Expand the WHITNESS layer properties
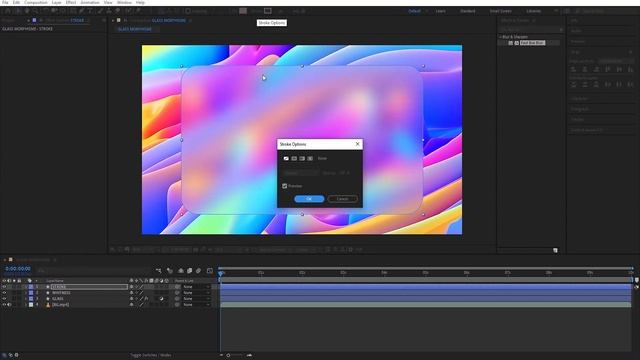Viewport: 640px width, 360px height. tap(25, 293)
